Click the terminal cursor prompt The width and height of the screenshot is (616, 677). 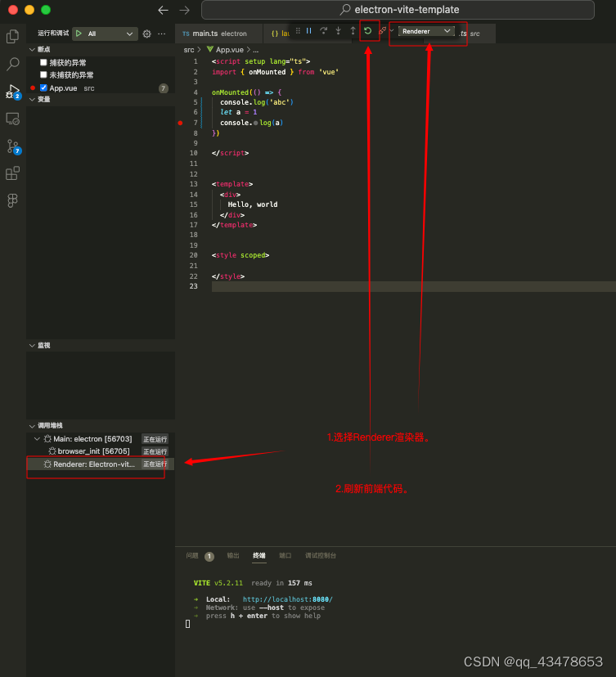(x=187, y=624)
